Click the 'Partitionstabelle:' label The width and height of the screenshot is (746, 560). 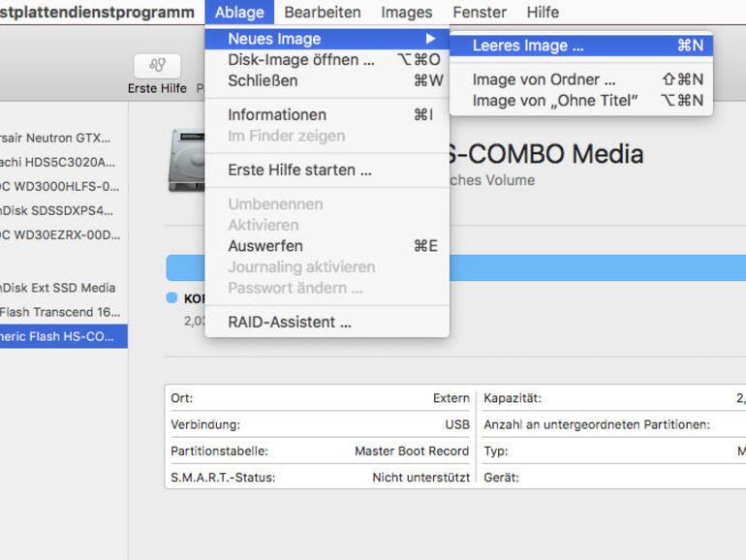point(219,451)
